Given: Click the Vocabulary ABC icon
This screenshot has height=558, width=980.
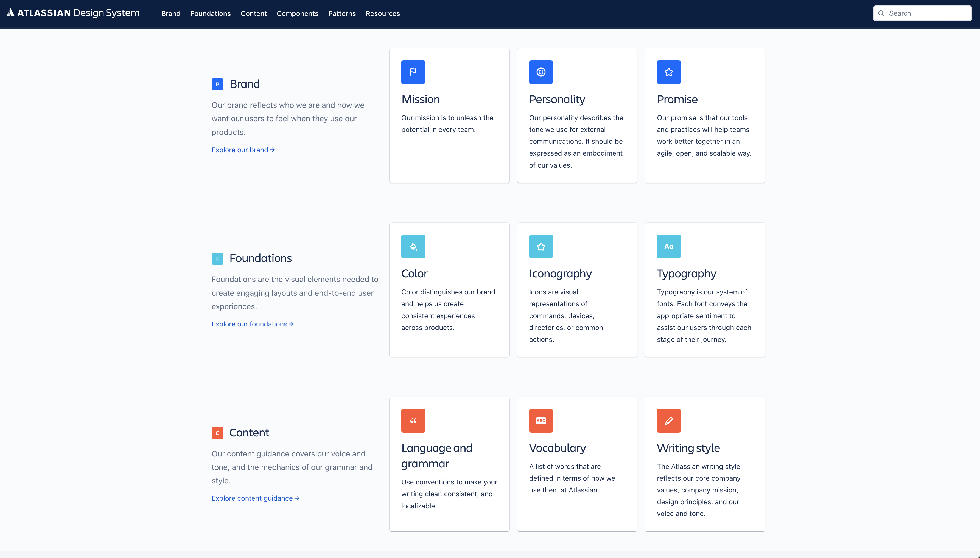Looking at the screenshot, I should [541, 420].
